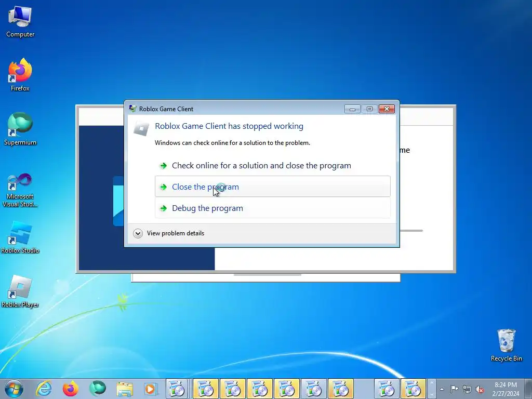Select the Firefox desktop shortcut
Viewport: 532px width, 399px height.
20,75
